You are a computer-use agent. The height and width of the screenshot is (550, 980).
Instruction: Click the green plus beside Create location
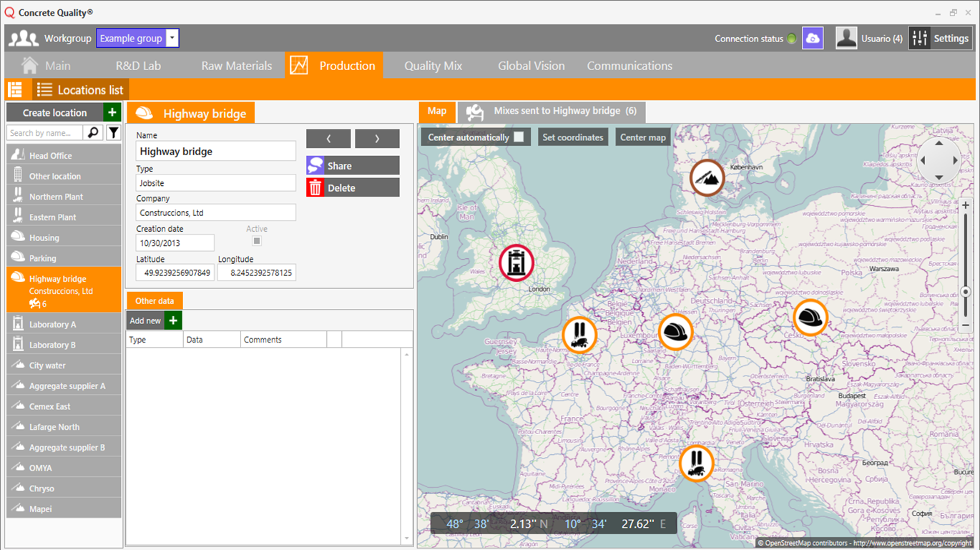click(x=112, y=112)
